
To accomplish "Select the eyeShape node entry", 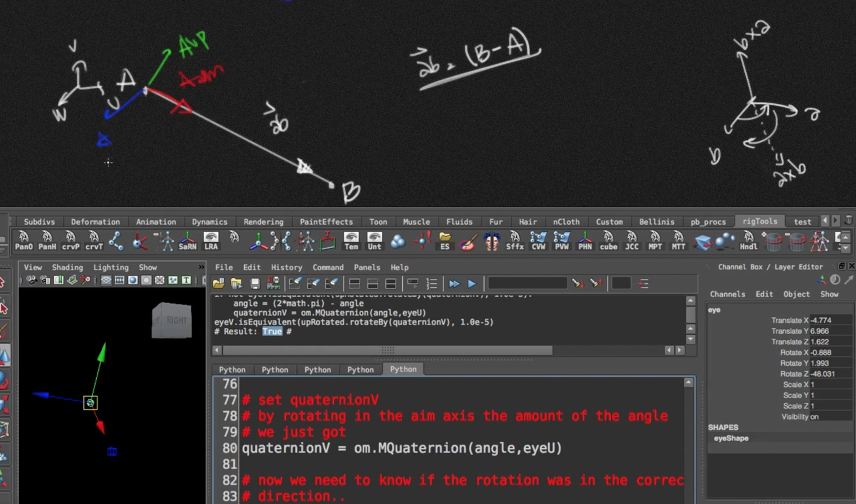I will pos(731,438).
